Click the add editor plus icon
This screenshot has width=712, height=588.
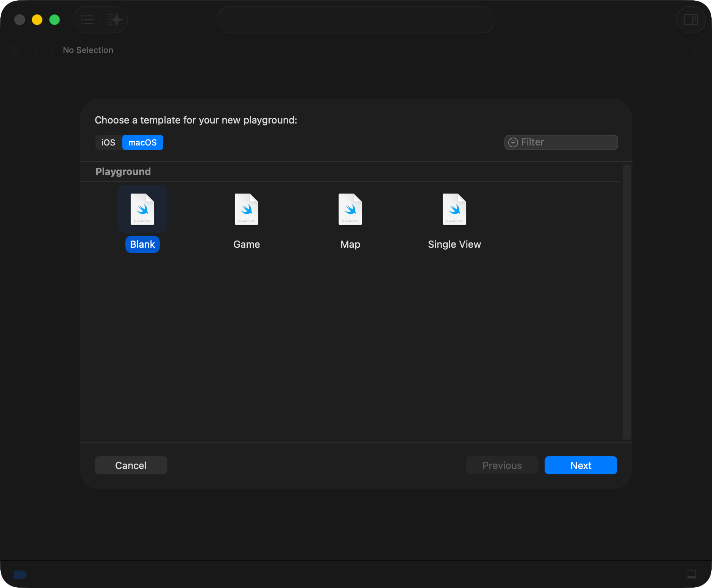point(695,50)
